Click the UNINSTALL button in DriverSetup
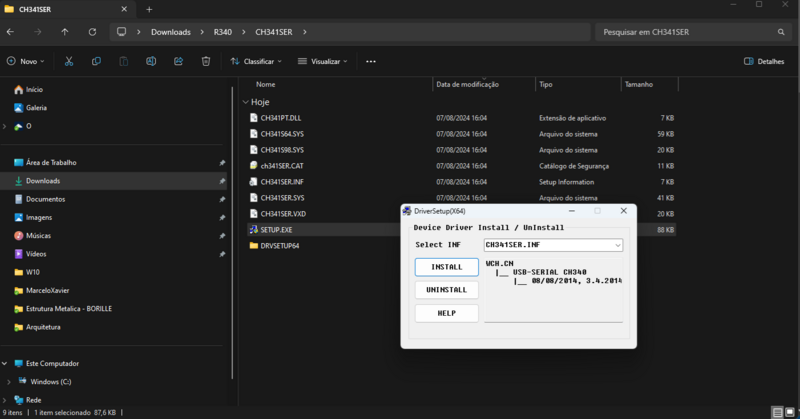 click(446, 290)
